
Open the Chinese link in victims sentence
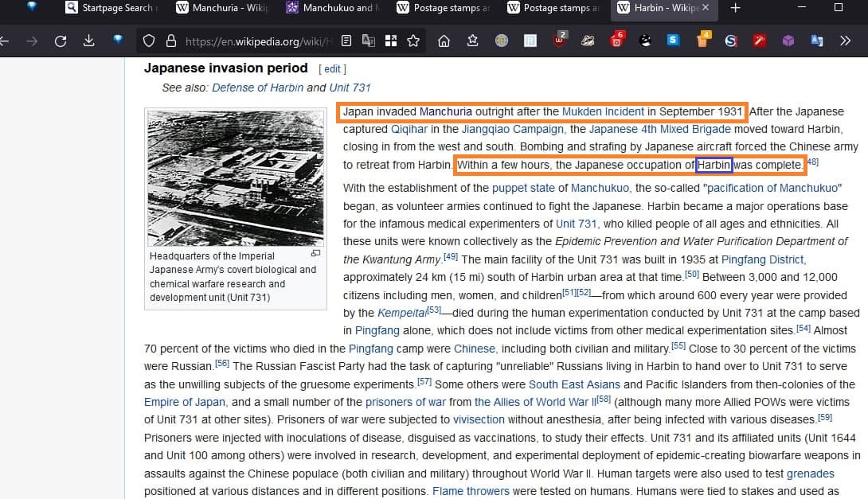coord(475,349)
